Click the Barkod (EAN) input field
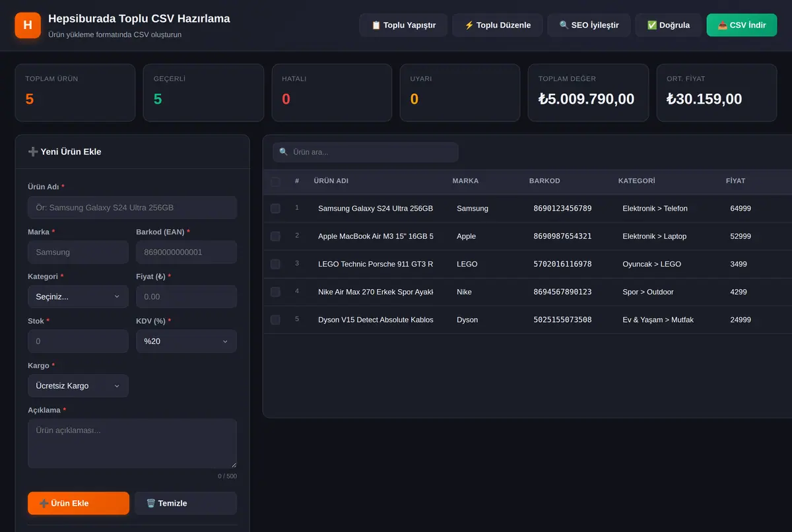This screenshot has width=792, height=532. pyautogui.click(x=186, y=252)
